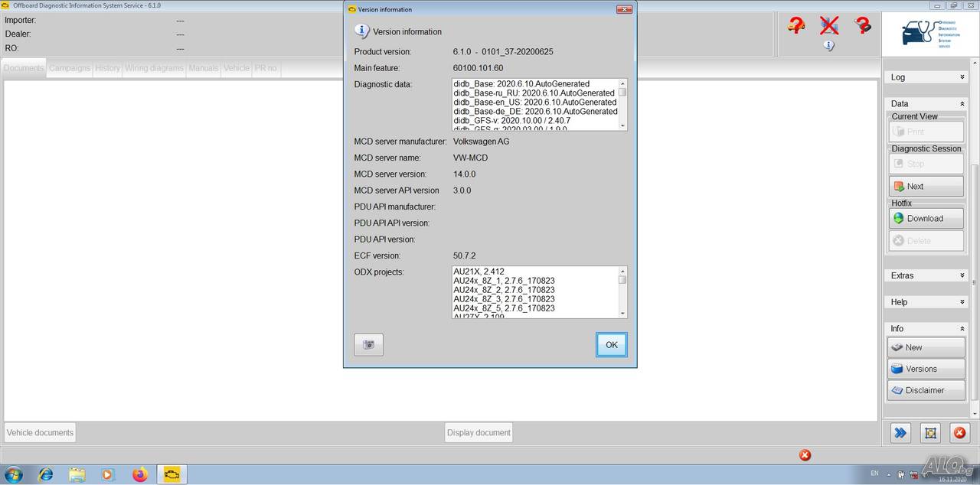The image size is (980, 485).
Task: Collapse the Data panel section
Action: [926, 103]
